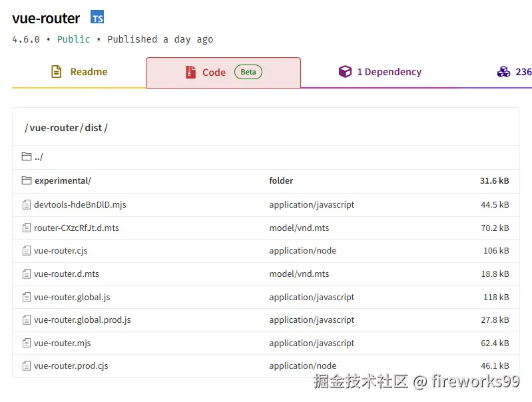This screenshot has height=402, width=532.
Task: Click file icon for router-CXzcRfJt.d.mts
Action: tap(27, 228)
